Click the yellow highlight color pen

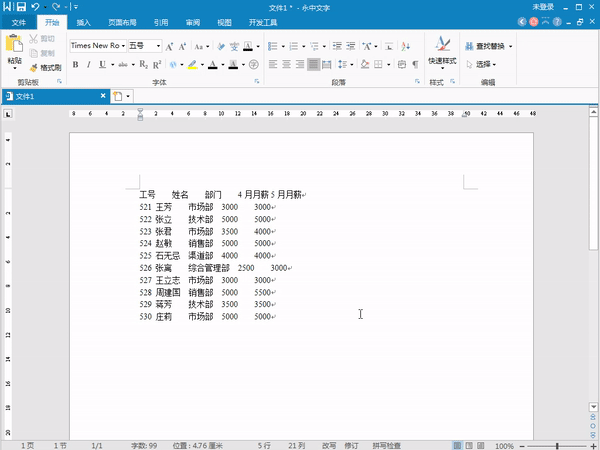[192, 64]
